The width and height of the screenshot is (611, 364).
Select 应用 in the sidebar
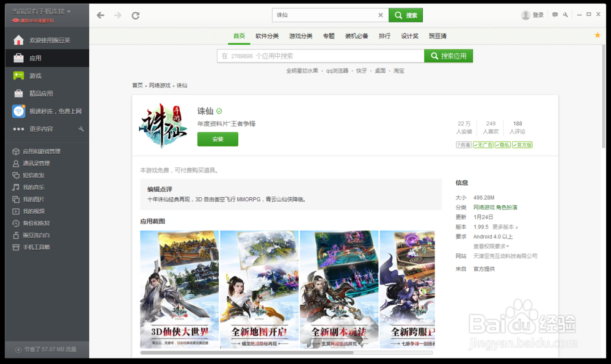coord(47,58)
